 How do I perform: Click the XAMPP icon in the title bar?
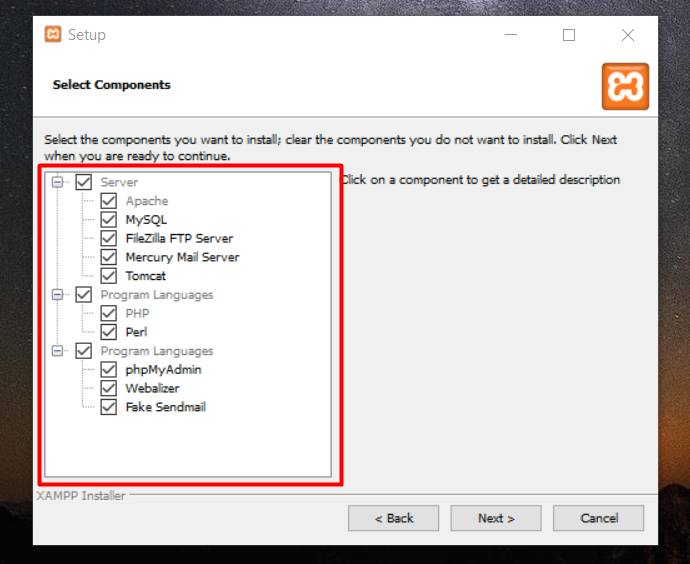53,34
